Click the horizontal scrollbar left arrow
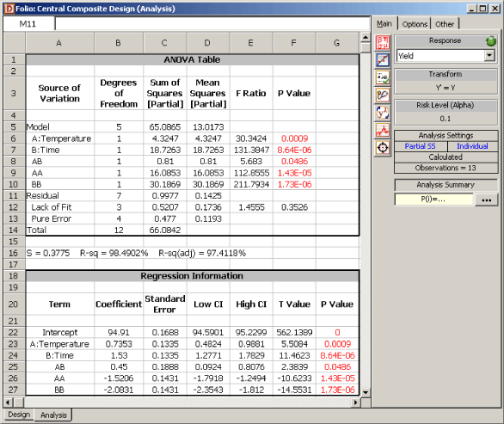The width and height of the screenshot is (504, 424). pyautogui.click(x=9, y=402)
